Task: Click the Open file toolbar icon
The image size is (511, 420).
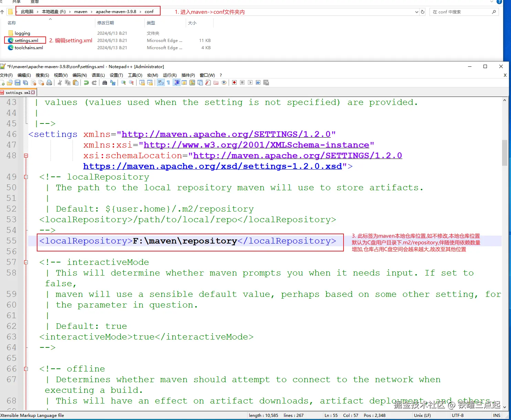Action: point(9,83)
